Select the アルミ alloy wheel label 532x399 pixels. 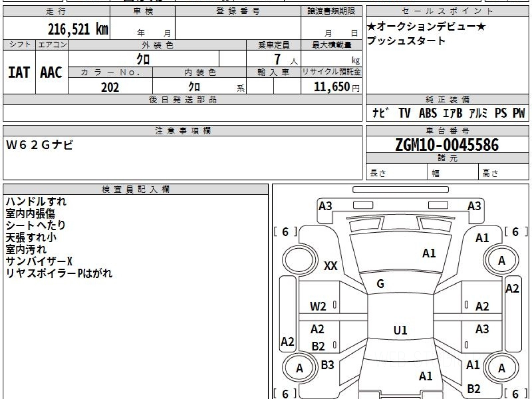[478, 113]
